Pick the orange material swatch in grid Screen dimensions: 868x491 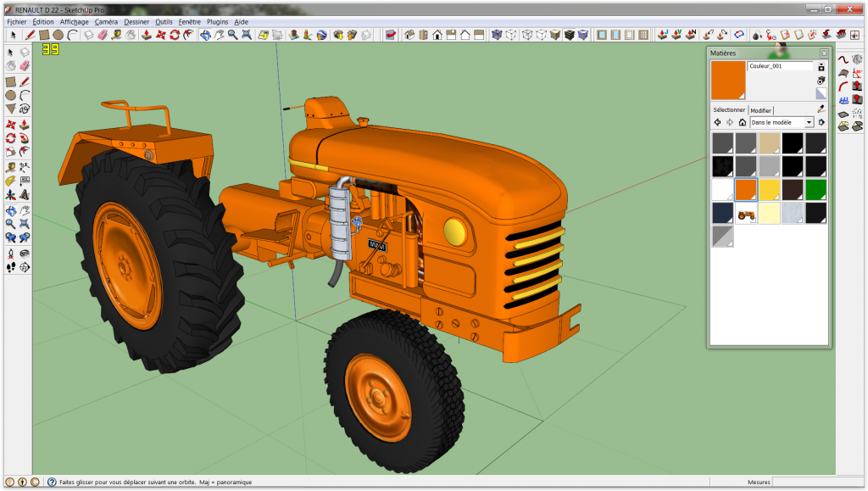pos(746,189)
